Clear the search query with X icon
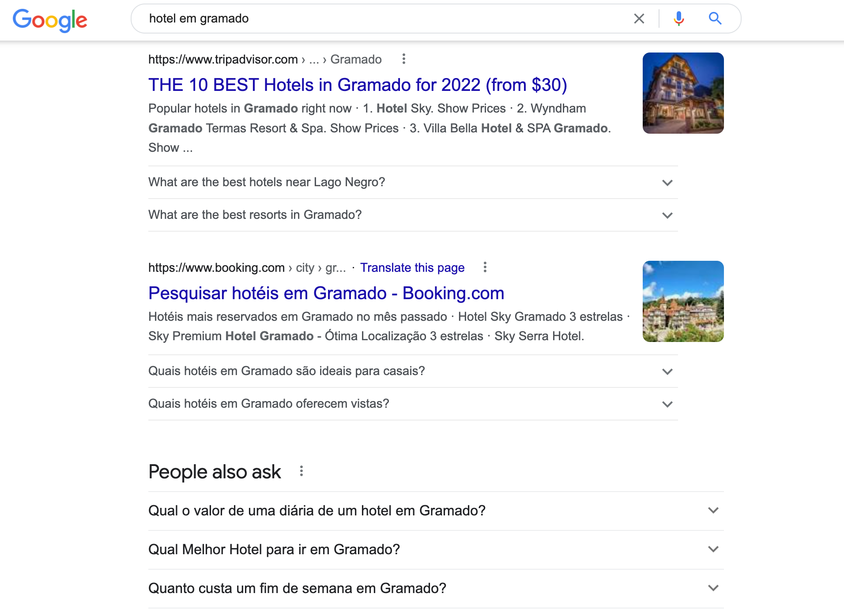This screenshot has height=616, width=844. tap(639, 19)
